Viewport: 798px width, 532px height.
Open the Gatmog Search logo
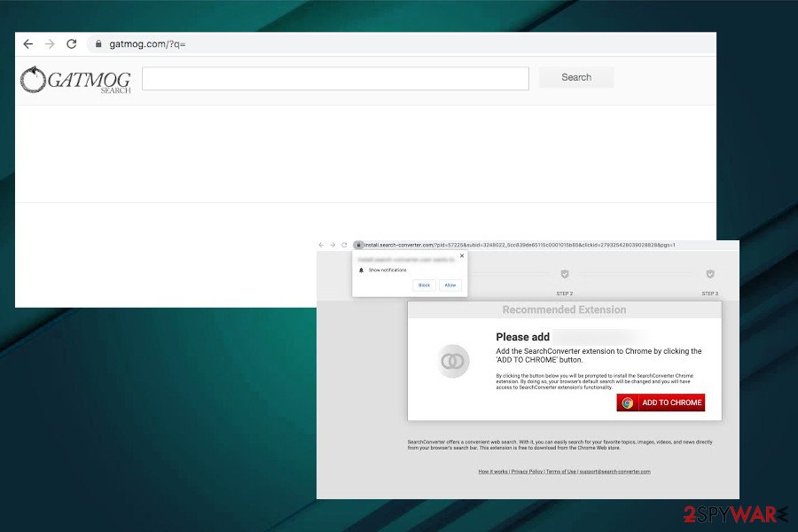pyautogui.click(x=75, y=81)
